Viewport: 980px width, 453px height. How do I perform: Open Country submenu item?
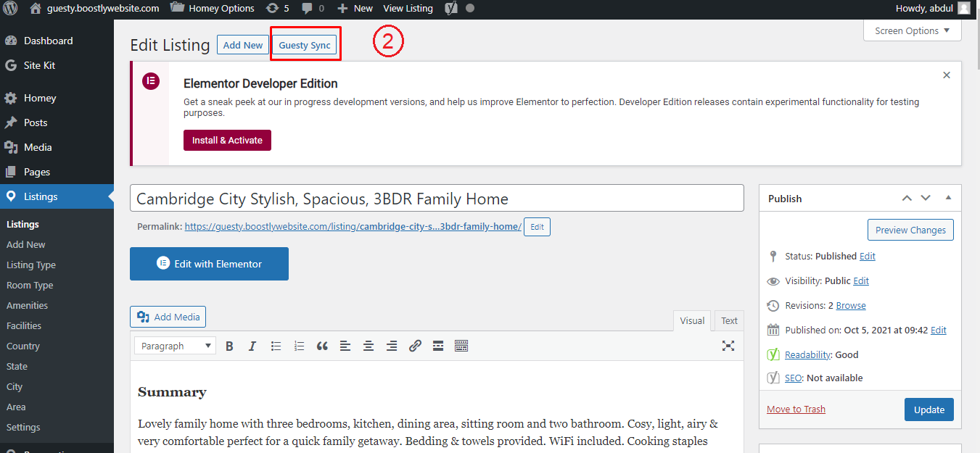point(23,346)
